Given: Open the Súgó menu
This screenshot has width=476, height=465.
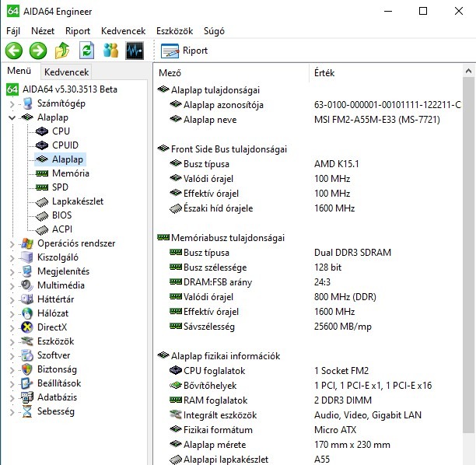Looking at the screenshot, I should (x=214, y=31).
